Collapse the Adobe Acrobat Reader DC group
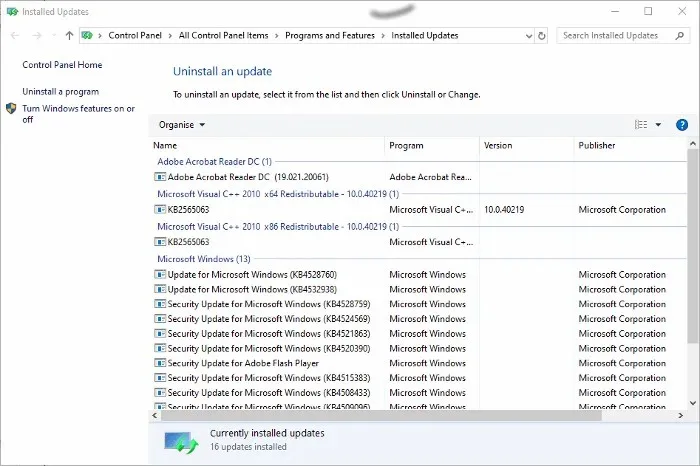The height and width of the screenshot is (466, 700). (214, 162)
